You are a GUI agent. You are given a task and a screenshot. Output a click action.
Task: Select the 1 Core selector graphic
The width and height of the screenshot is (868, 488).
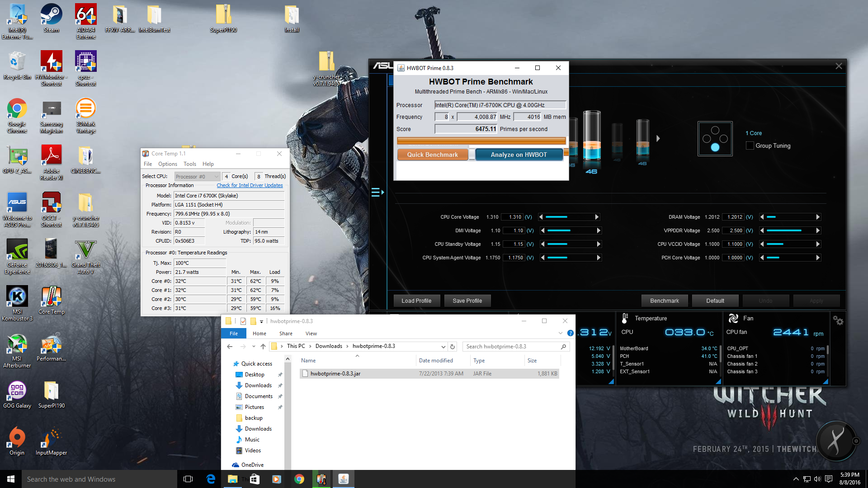tap(715, 139)
